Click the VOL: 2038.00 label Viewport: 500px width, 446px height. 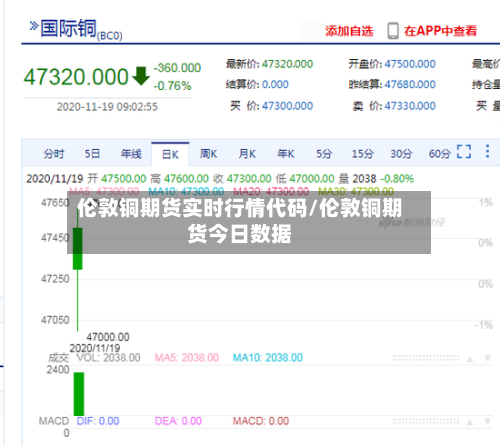[x=108, y=358]
